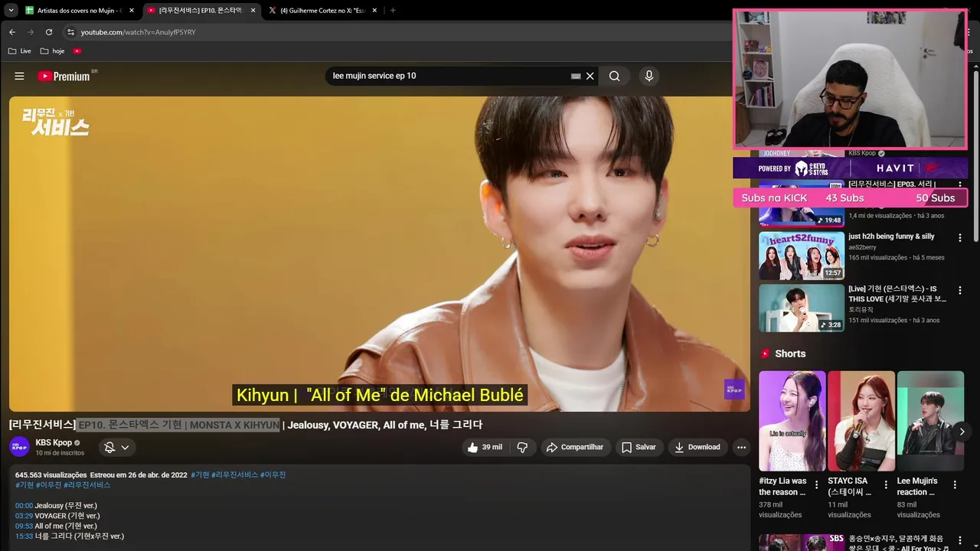Close the X Guilherme Cortez tab
980x551 pixels.
(375, 11)
